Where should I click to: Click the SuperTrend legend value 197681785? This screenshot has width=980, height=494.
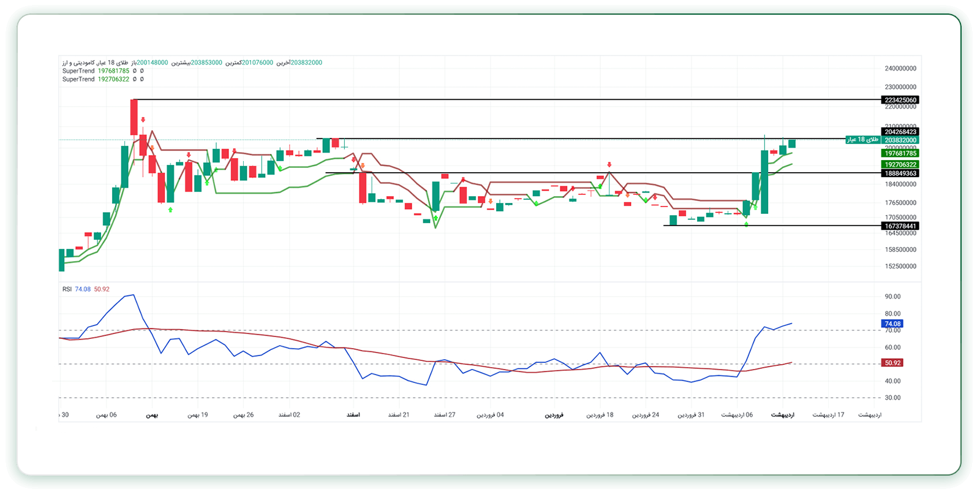(114, 71)
